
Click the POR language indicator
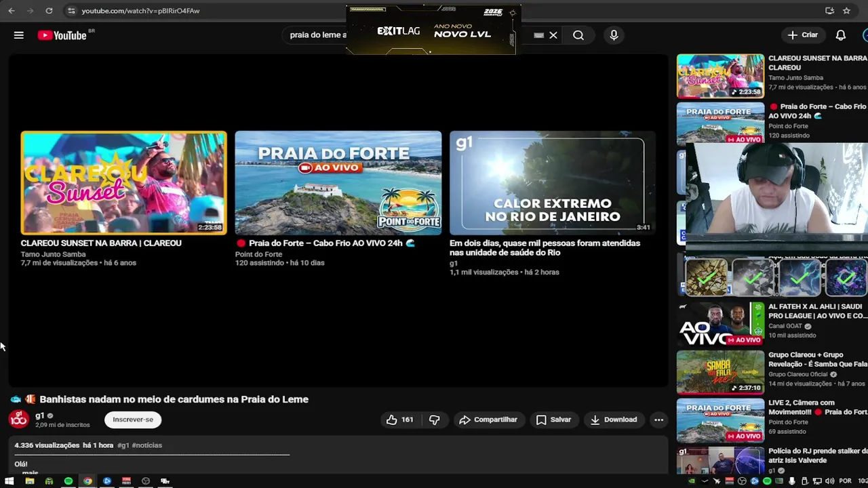(x=845, y=481)
